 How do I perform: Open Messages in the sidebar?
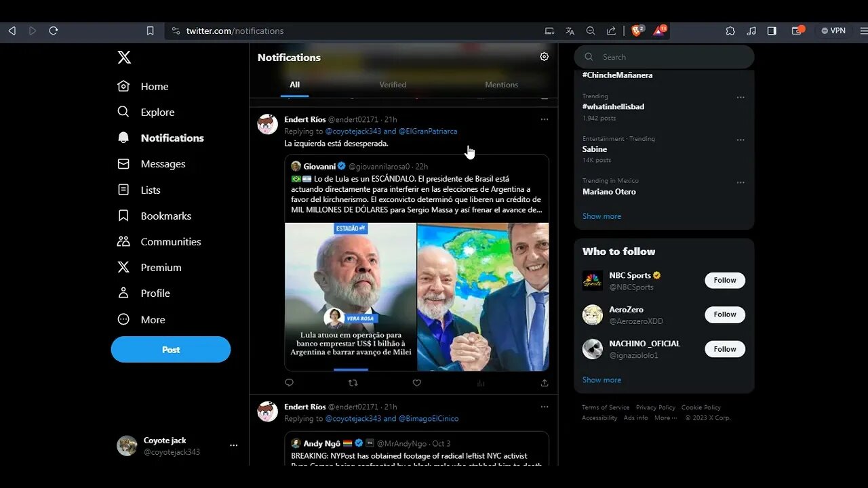[x=151, y=164]
